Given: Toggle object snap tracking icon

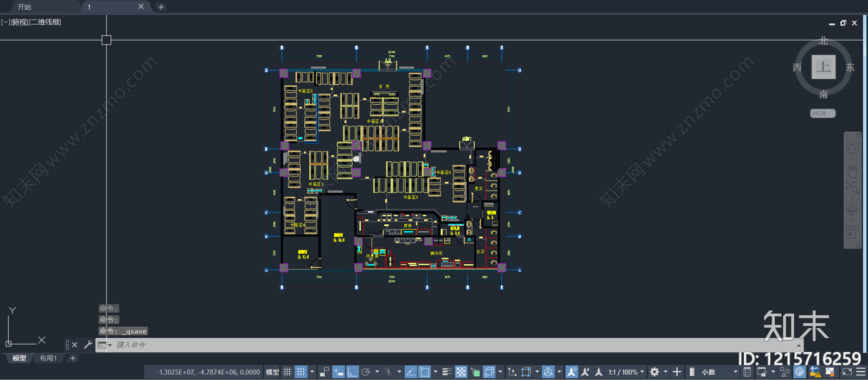Looking at the screenshot, I should click(411, 372).
